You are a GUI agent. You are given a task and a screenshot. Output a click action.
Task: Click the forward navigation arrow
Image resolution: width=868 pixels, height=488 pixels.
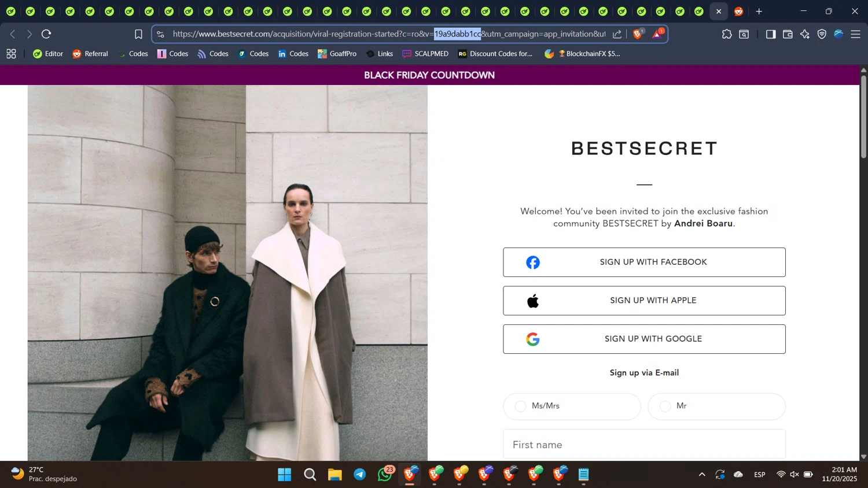point(30,34)
